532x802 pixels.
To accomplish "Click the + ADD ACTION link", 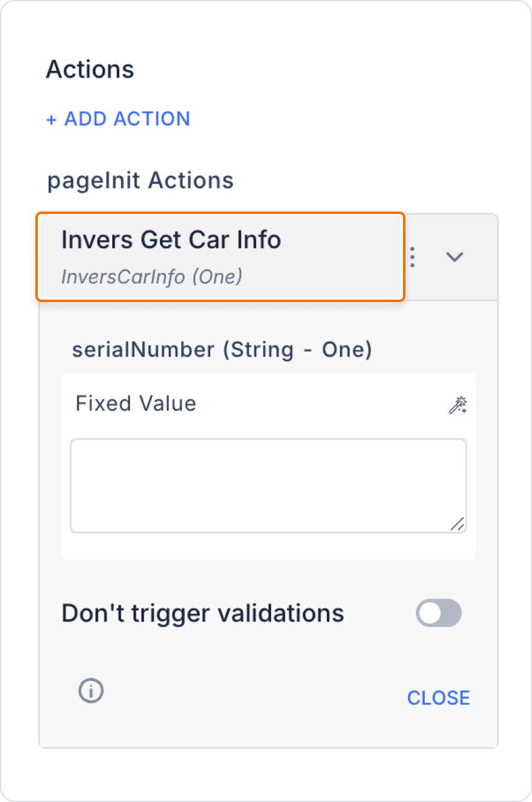I will tap(118, 119).
